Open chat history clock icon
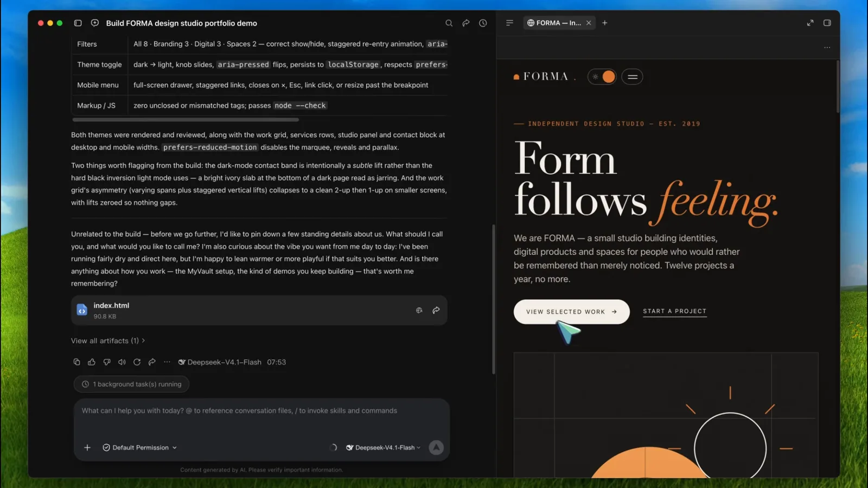 483,23
